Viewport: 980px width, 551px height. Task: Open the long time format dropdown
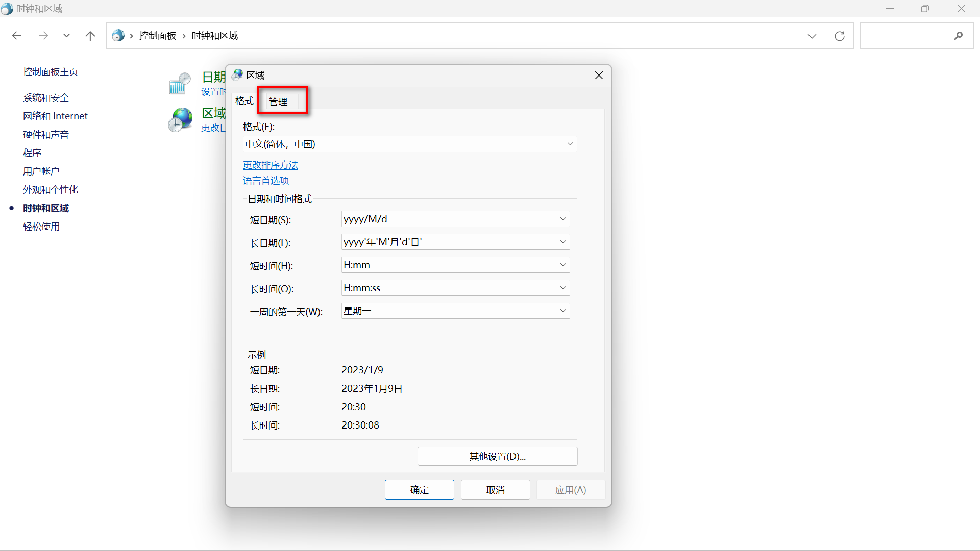[x=562, y=288]
